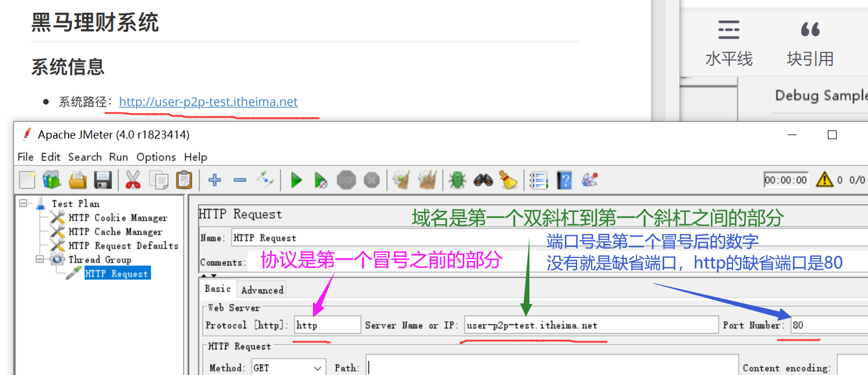
Task: Click the rightmost toolbar icon with red dot
Action: tap(589, 180)
